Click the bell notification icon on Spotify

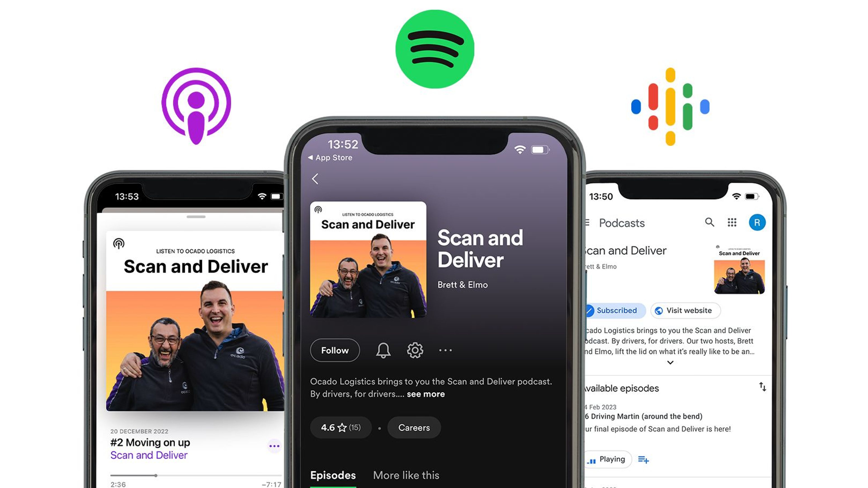[x=383, y=350]
